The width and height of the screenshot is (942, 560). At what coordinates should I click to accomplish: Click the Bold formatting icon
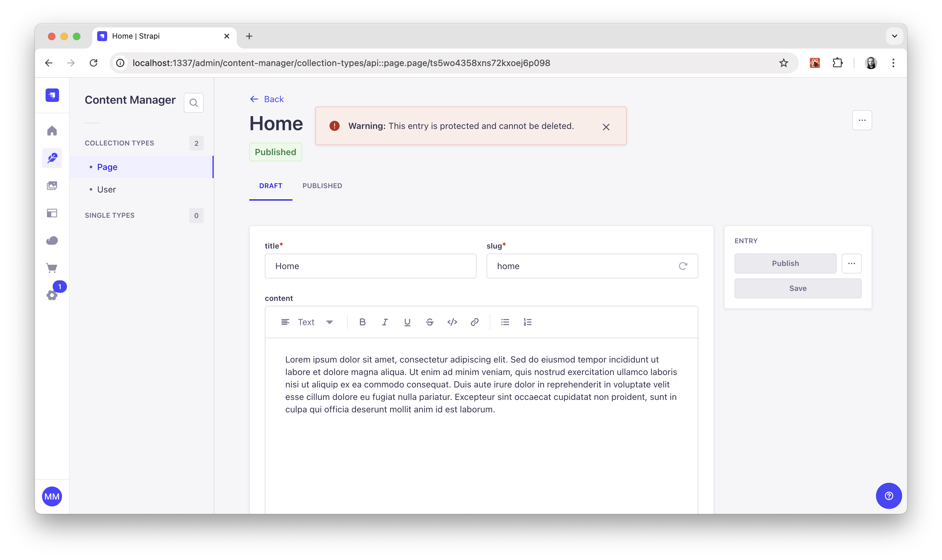pos(362,322)
